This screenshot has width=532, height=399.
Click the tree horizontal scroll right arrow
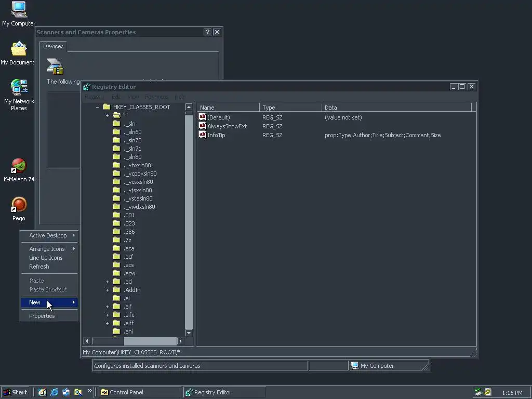coord(180,341)
